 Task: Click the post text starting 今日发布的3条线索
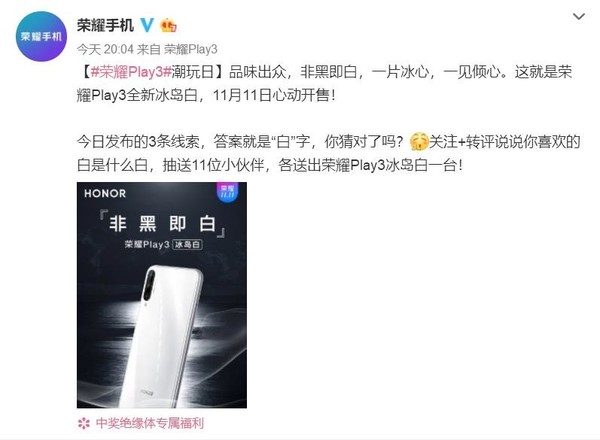pos(328,153)
